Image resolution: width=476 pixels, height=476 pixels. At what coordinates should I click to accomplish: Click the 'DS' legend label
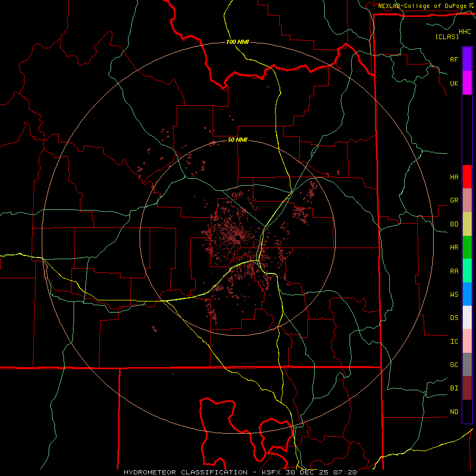tap(454, 317)
